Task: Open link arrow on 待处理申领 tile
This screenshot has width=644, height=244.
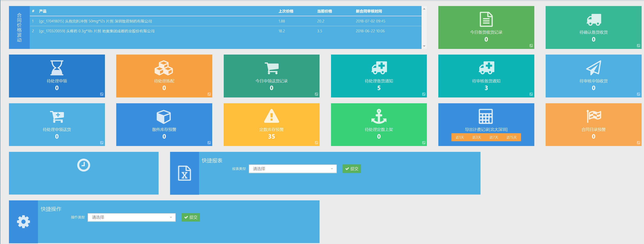Action: pyautogui.click(x=102, y=94)
